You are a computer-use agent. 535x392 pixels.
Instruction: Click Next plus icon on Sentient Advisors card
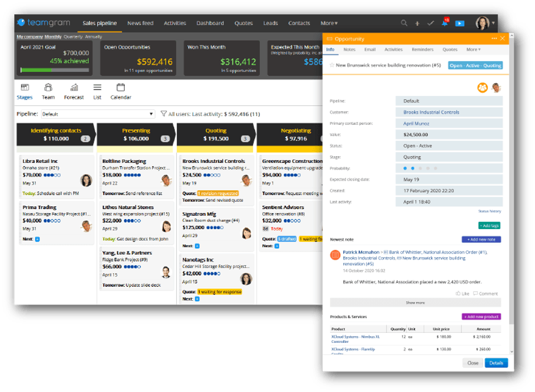pyautogui.click(x=277, y=246)
